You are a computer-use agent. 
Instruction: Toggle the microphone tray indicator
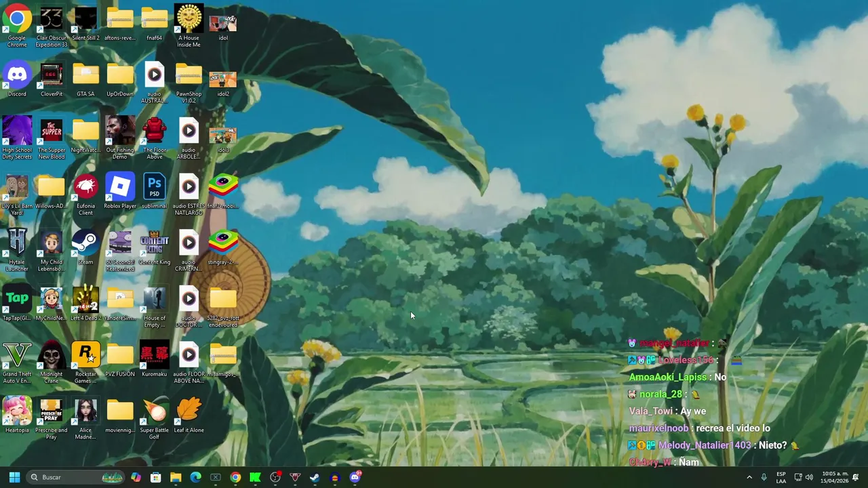coord(764,477)
